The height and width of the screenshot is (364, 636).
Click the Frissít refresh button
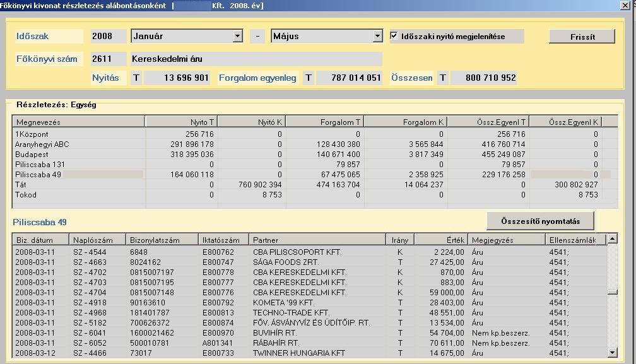[x=582, y=37]
